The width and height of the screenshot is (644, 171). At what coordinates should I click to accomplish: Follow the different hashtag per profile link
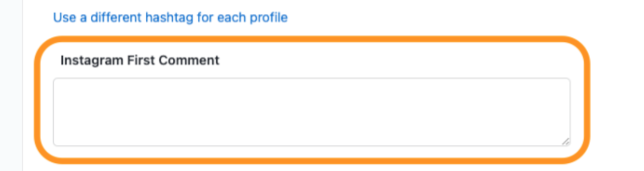tap(170, 18)
